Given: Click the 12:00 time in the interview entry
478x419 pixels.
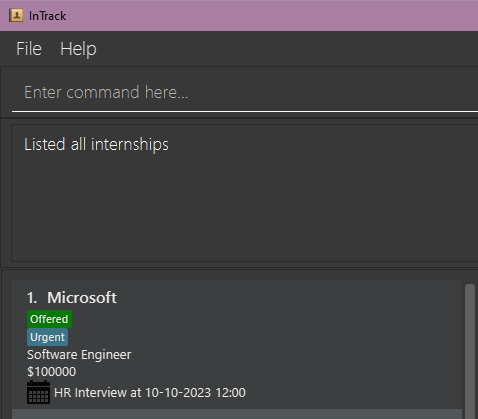Looking at the screenshot, I should click(x=231, y=393).
